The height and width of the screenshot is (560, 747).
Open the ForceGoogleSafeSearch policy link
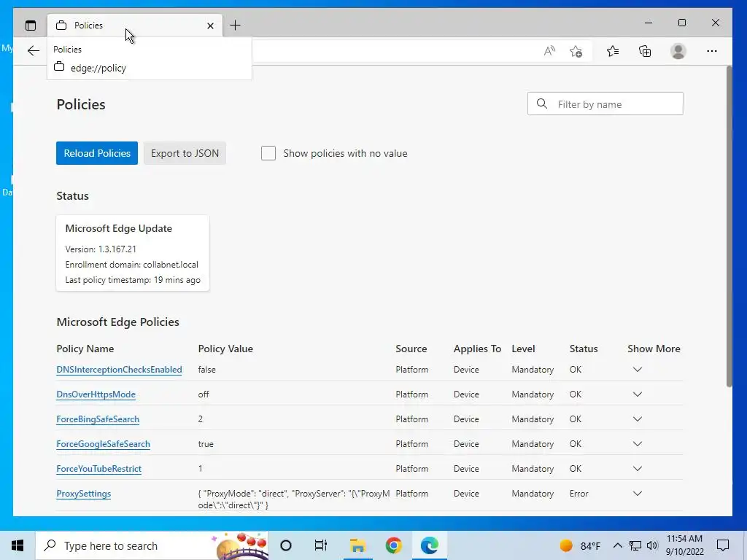(x=103, y=444)
